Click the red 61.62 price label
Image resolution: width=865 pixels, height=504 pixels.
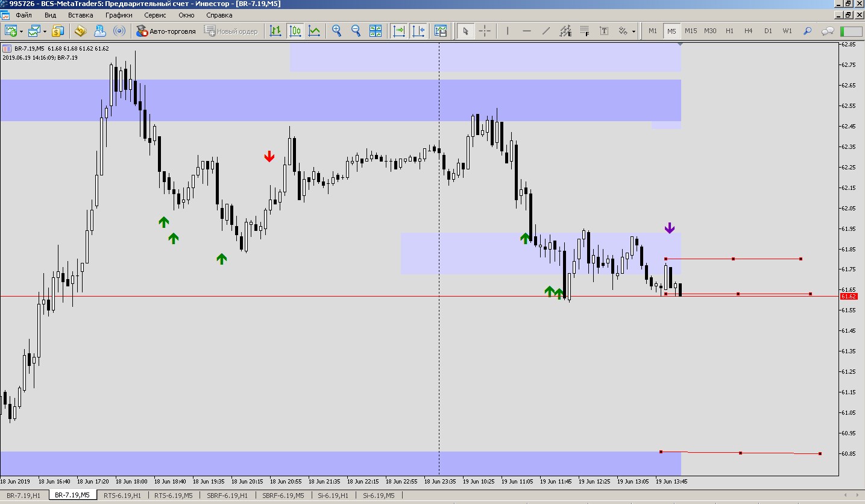[x=849, y=297]
